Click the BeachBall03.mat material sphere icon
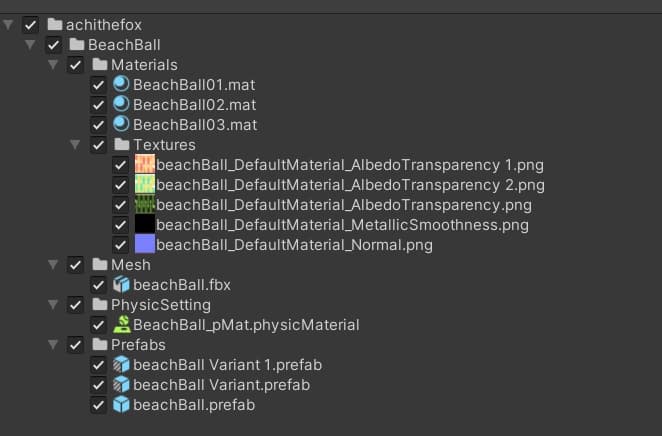Image resolution: width=662 pixels, height=436 pixels. (122, 125)
